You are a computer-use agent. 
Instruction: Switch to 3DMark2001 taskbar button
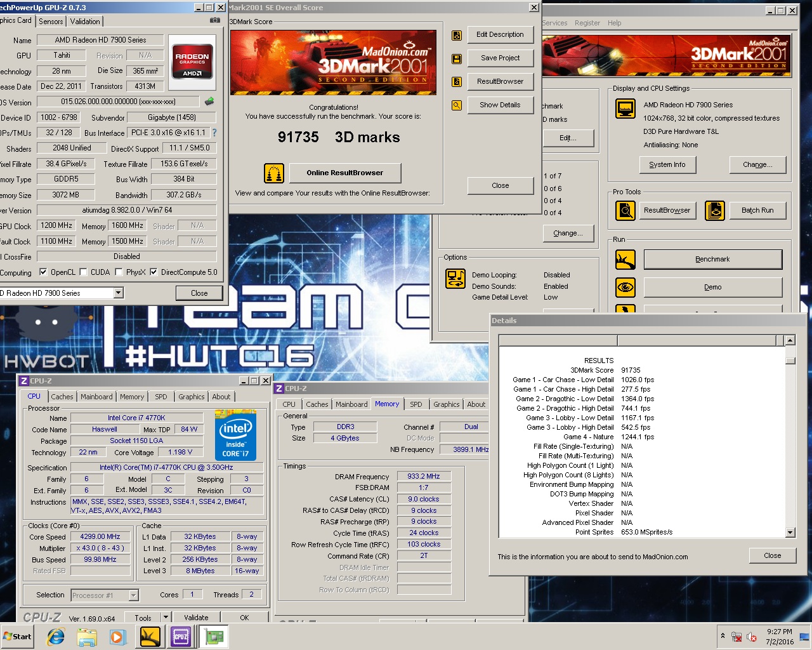(150, 637)
